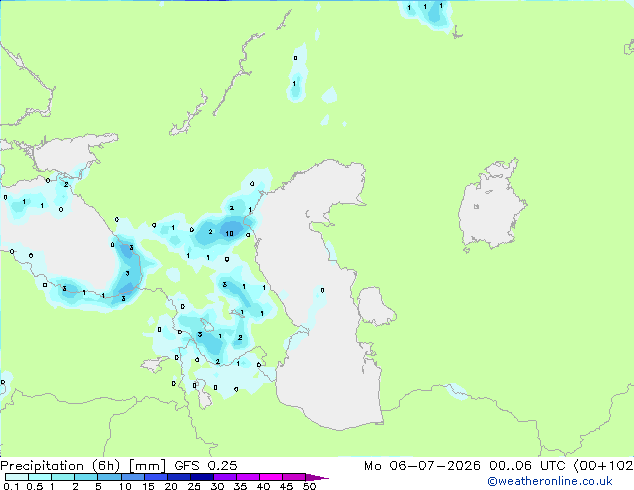The height and width of the screenshot is (490, 634).
Task: Click the "[mm]" unit label
Action: pos(147,466)
